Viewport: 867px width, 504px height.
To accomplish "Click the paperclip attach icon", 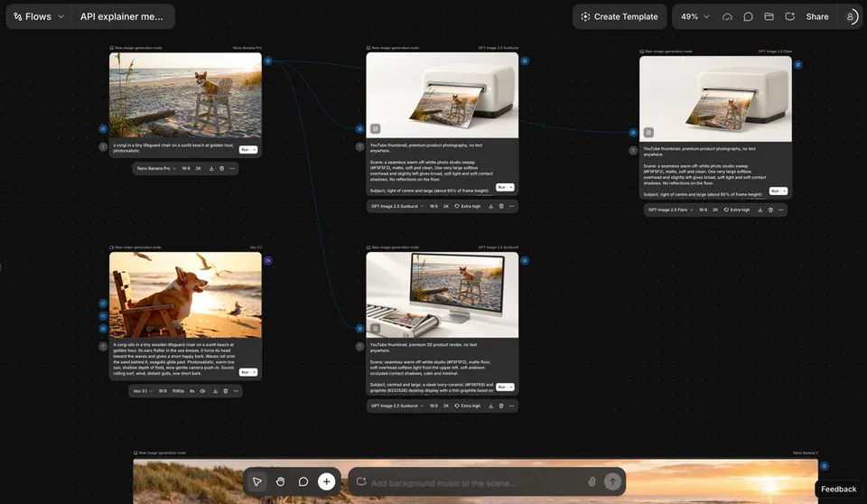I will point(592,481).
